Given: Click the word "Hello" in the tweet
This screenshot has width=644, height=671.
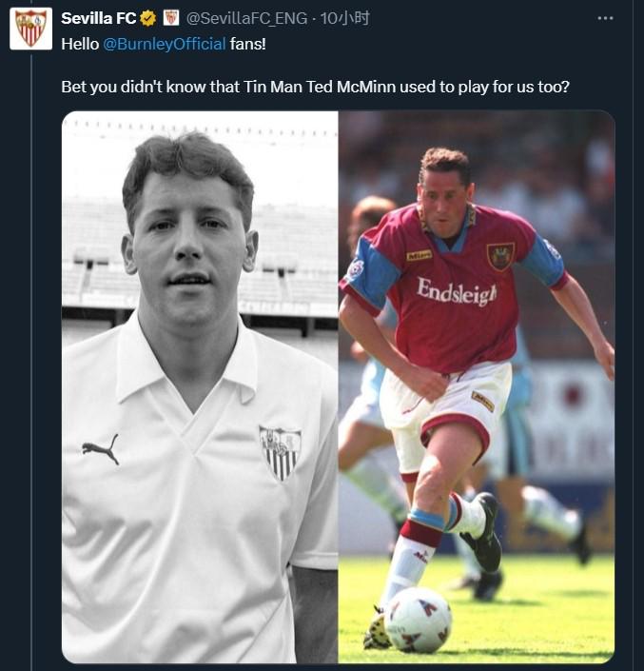Looking at the screenshot, I should tap(79, 44).
